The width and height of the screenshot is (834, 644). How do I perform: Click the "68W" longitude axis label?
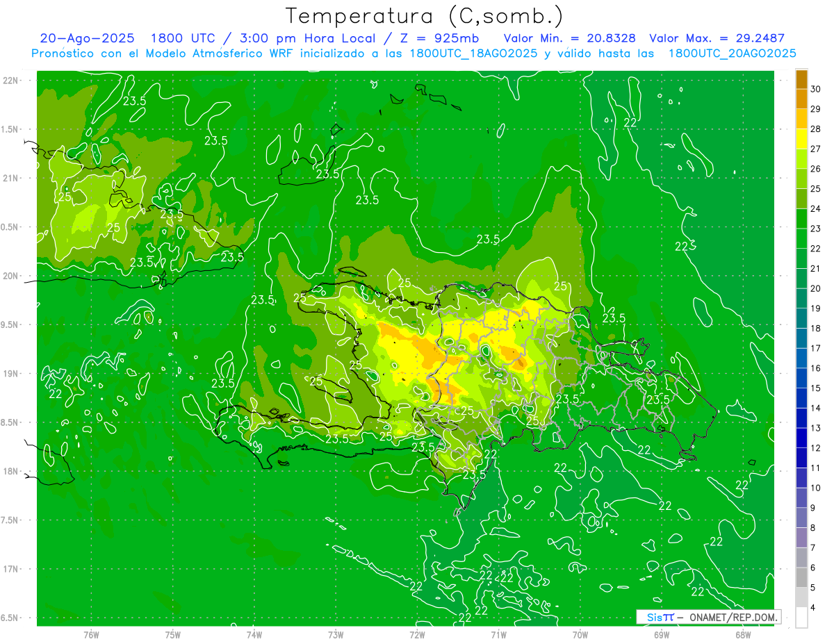point(743,634)
